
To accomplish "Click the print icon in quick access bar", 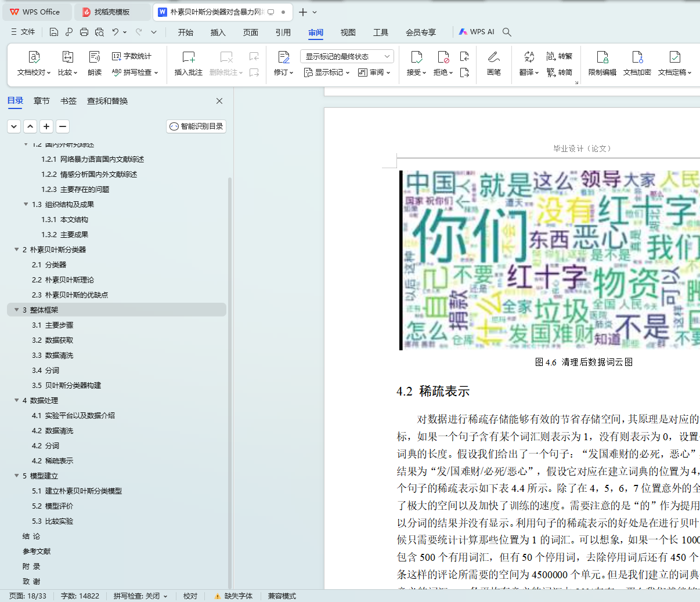I will coord(84,32).
